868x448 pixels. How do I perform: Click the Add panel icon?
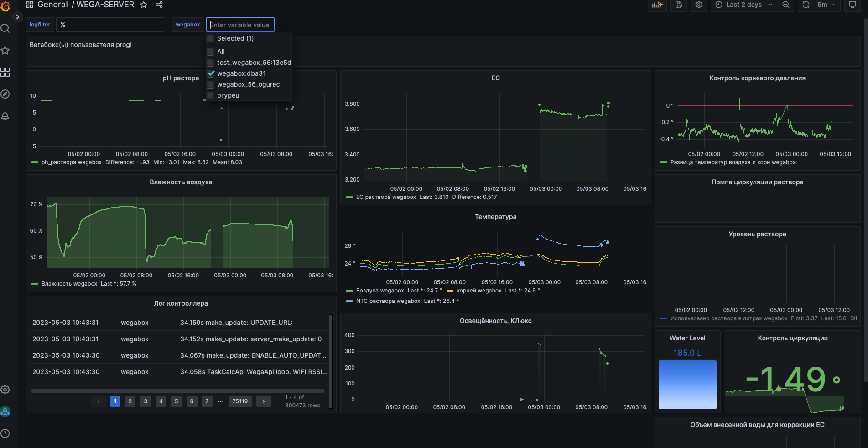point(657,5)
